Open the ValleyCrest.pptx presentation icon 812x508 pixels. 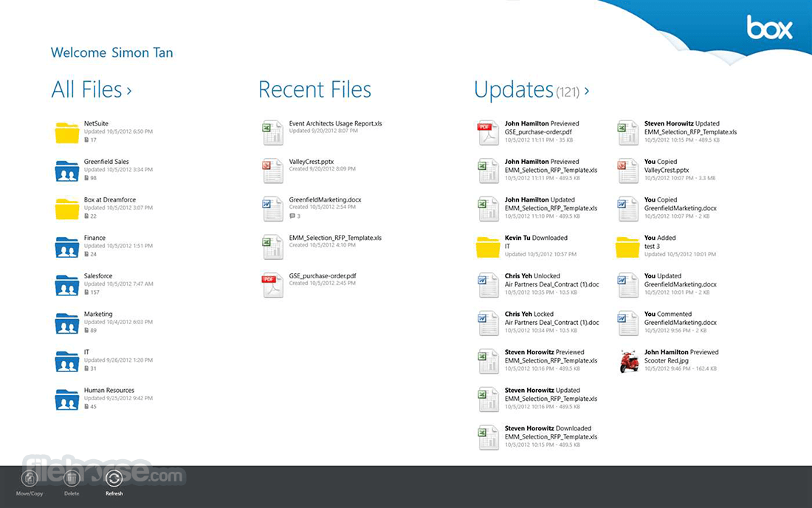[272, 171]
